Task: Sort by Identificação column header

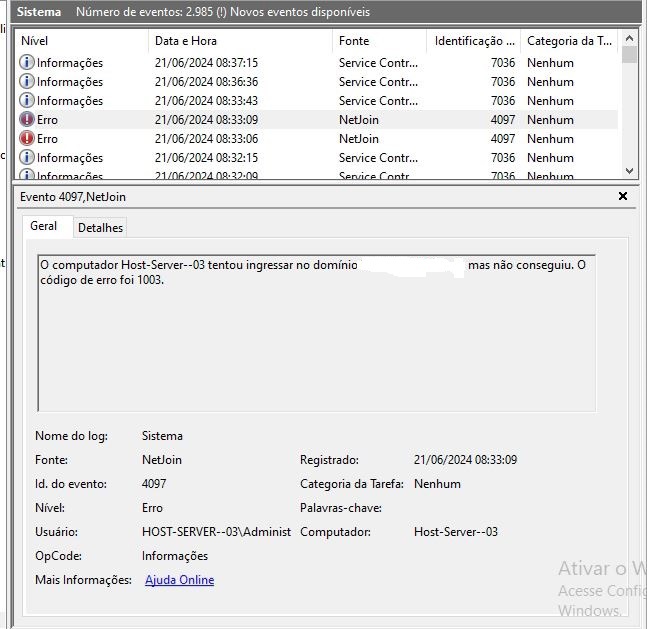Action: (x=474, y=41)
